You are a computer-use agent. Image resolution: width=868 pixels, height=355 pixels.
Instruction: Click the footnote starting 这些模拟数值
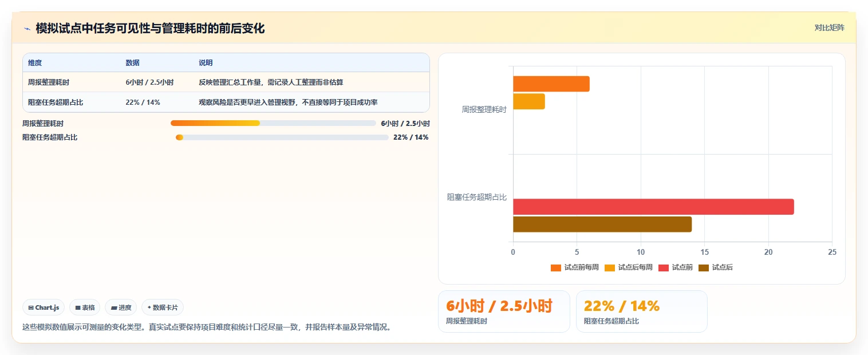207,328
